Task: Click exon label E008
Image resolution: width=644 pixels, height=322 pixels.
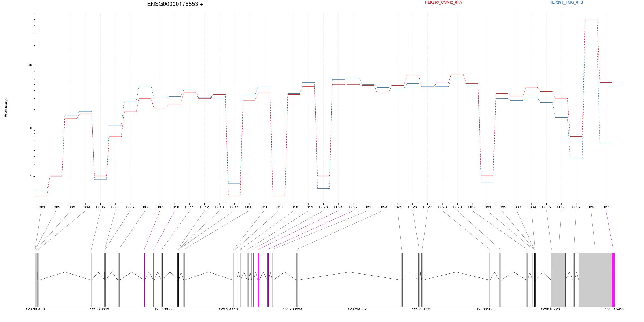Action: tap(145, 207)
